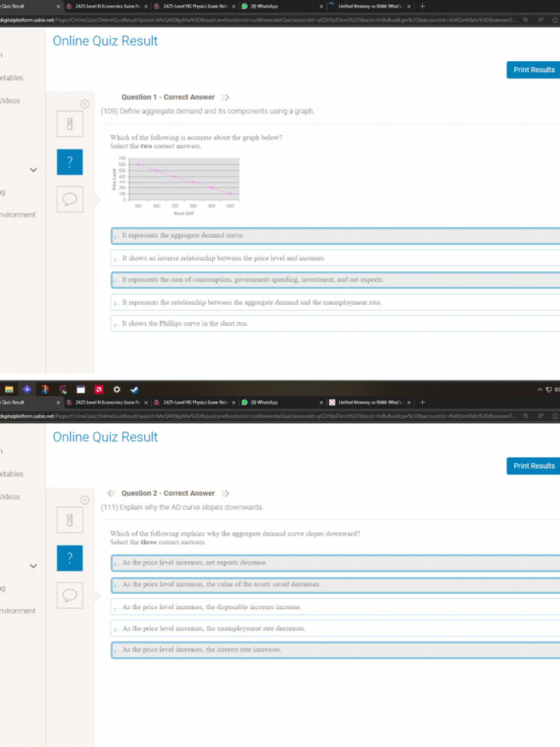Screen dimensions: 560x747
Task: Select 'unemployment rate decreases' answer
Action: click(x=335, y=628)
